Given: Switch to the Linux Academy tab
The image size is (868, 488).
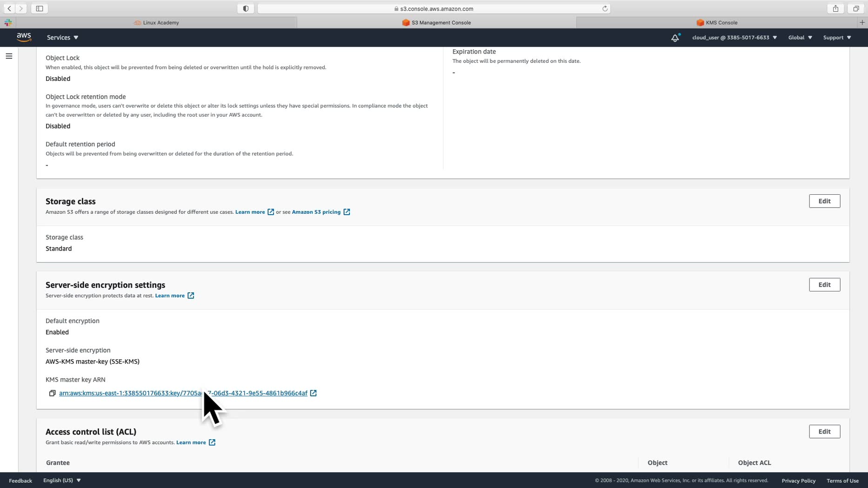Looking at the screenshot, I should point(156,22).
